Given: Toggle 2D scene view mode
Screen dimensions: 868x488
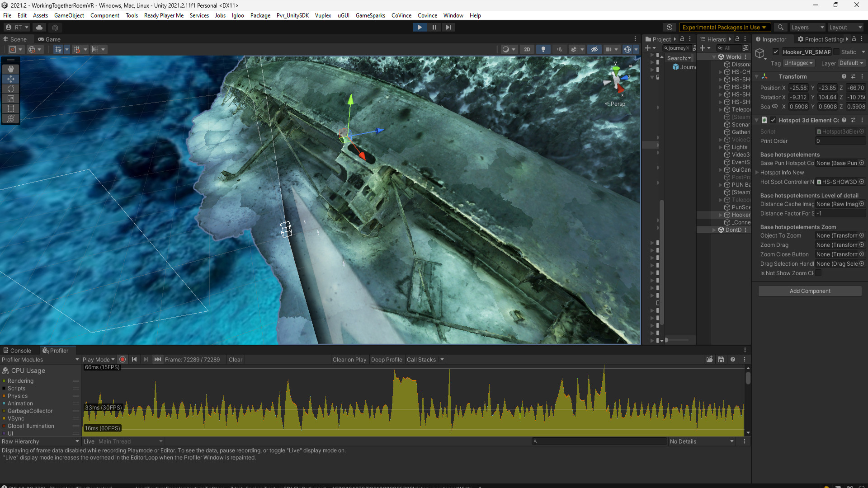Looking at the screenshot, I should (527, 49).
